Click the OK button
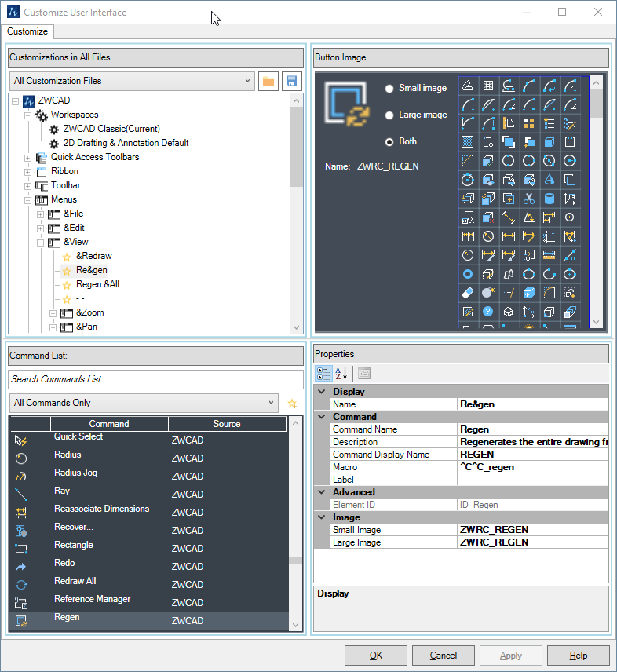617x672 pixels. [376, 656]
